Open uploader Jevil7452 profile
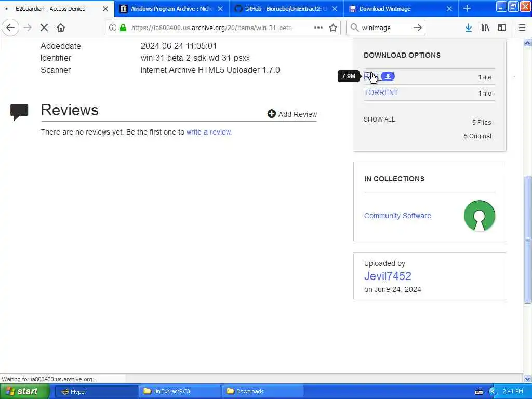Screen dimensions: 532x399 pos(388,276)
